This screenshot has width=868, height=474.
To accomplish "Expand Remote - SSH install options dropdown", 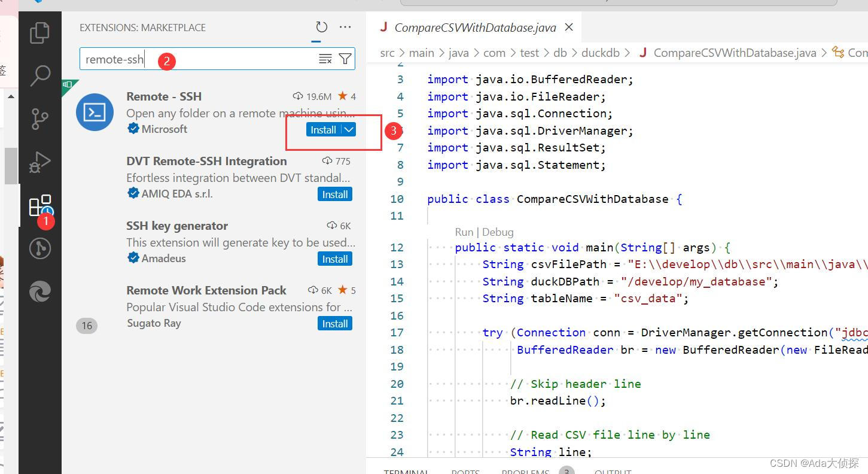I will pos(349,129).
